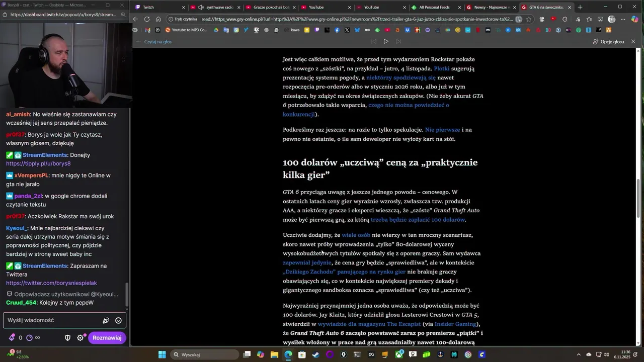644x362 pixels.
Task: Click the address bar URL field
Action: point(356,19)
